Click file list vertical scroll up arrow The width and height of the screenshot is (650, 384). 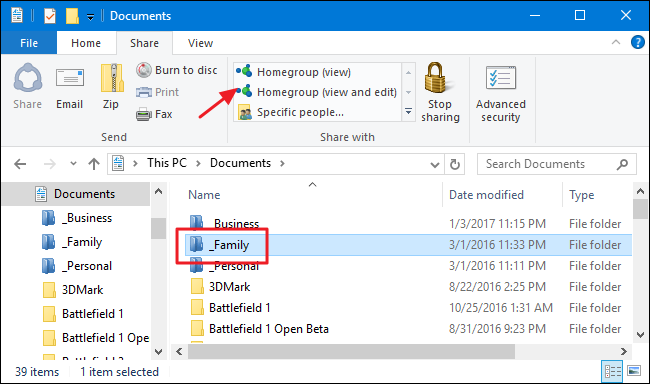point(640,191)
